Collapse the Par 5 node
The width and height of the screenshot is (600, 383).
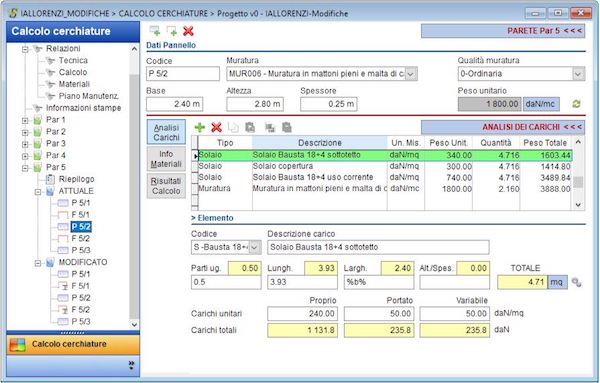25,168
